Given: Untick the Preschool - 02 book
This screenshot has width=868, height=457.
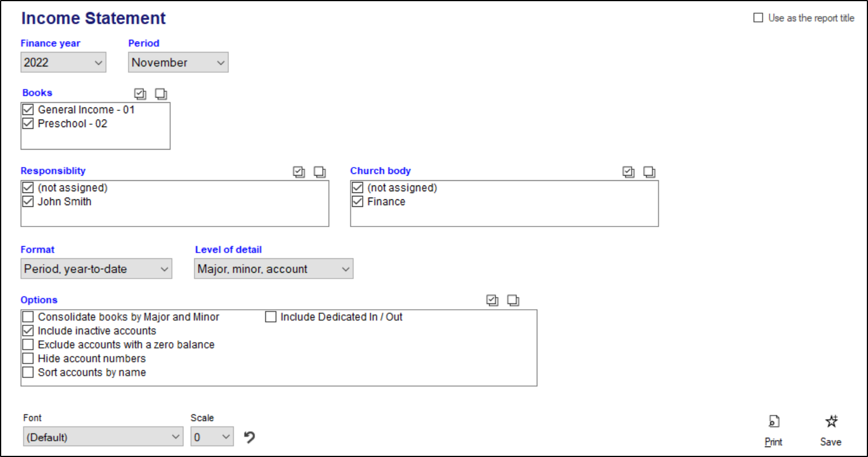Looking at the screenshot, I should (28, 124).
